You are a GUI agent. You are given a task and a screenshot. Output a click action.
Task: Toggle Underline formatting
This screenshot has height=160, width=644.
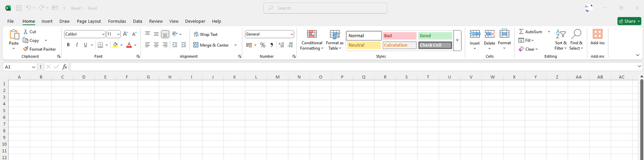[85, 45]
